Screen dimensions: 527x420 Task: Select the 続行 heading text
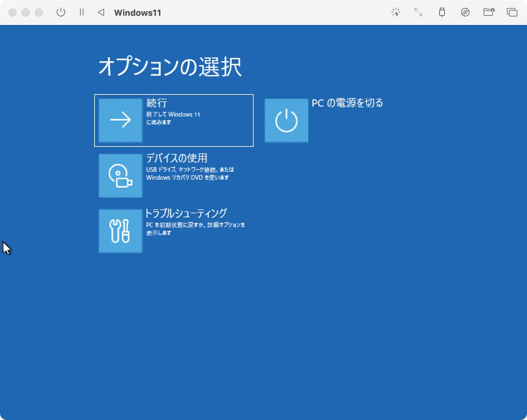(157, 103)
